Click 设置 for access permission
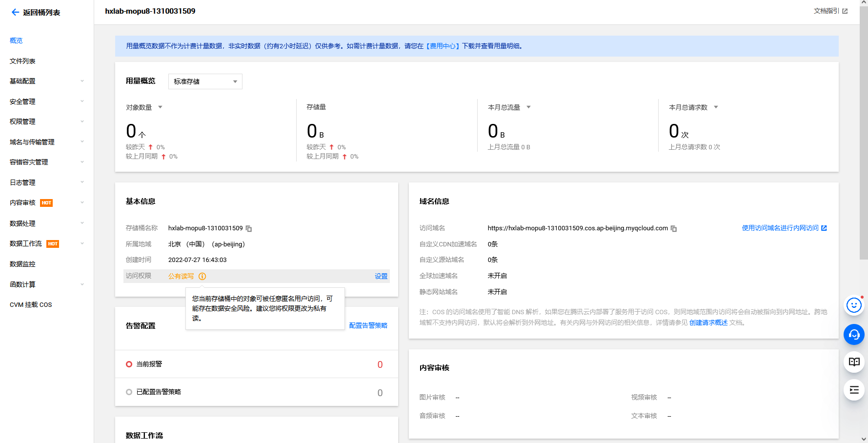The image size is (868, 443). tap(381, 276)
